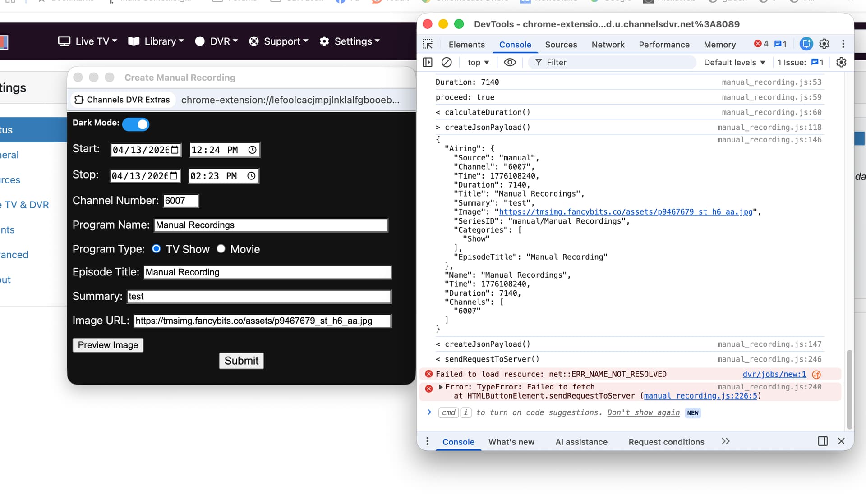This screenshot has width=866, height=504.
Task: Open live expression with the eye icon
Action: click(x=510, y=62)
